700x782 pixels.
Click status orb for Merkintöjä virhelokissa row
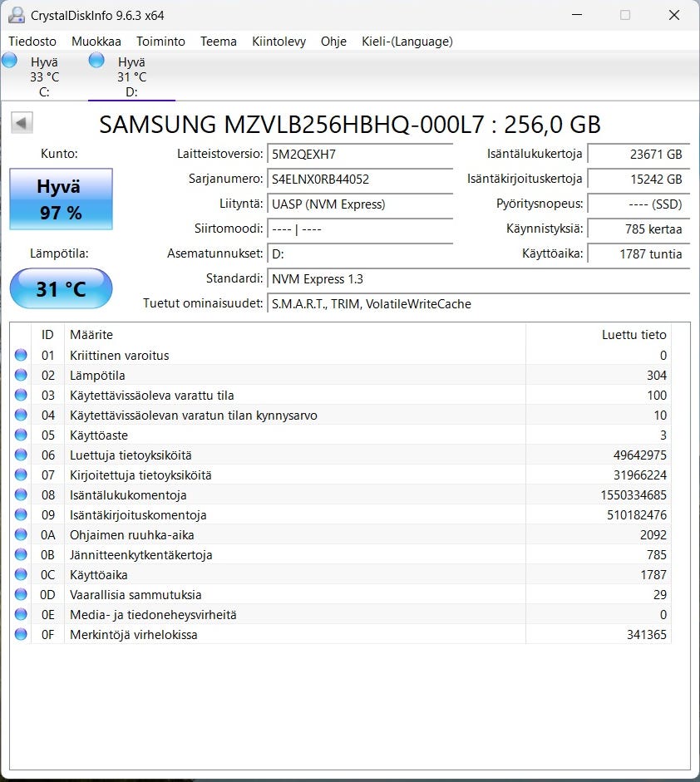click(x=21, y=635)
